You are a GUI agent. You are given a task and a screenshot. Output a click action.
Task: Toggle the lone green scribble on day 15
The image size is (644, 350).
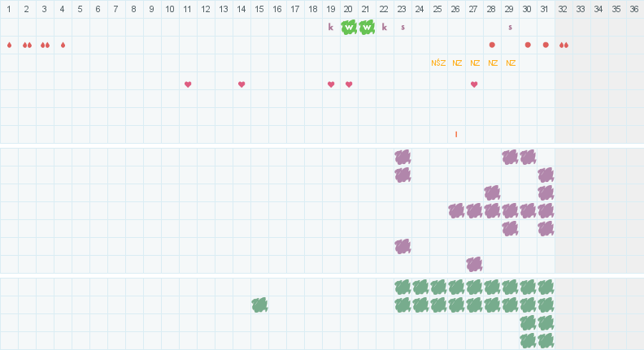coord(259,305)
